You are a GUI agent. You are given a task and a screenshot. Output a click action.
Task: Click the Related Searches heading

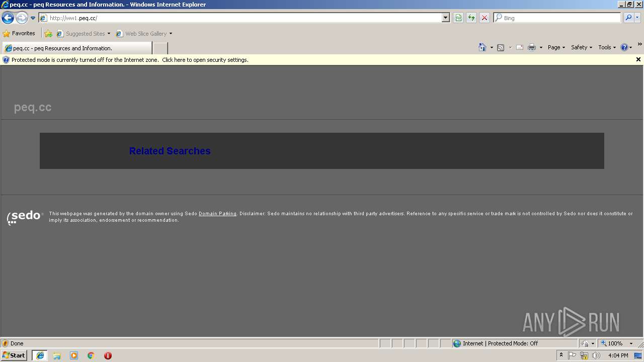pyautogui.click(x=170, y=151)
